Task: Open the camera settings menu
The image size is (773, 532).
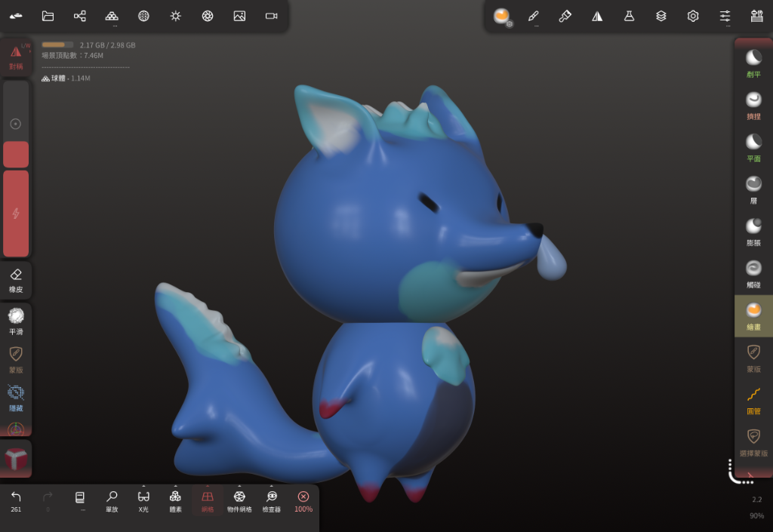Action: pos(272,17)
